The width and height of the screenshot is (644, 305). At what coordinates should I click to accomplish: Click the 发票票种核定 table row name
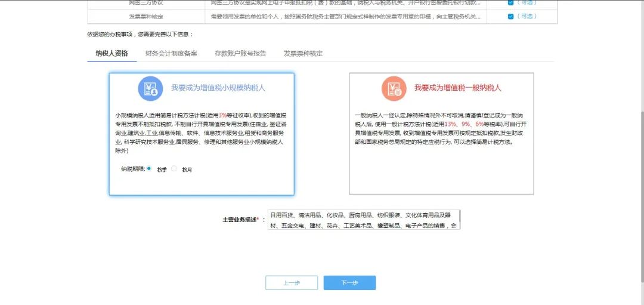pos(146,17)
